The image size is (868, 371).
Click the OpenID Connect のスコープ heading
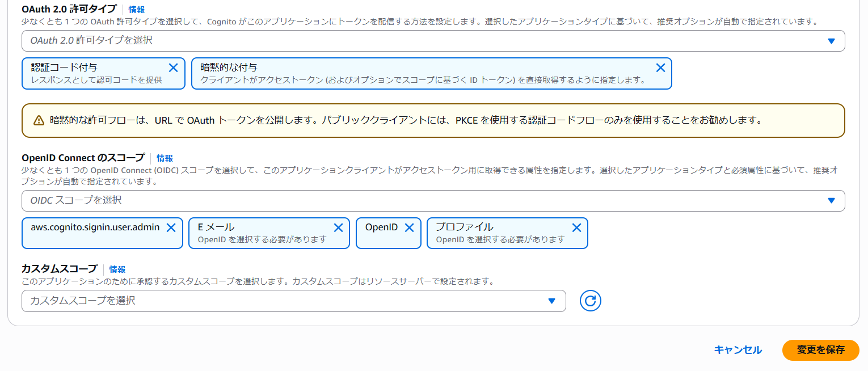pyautogui.click(x=83, y=158)
